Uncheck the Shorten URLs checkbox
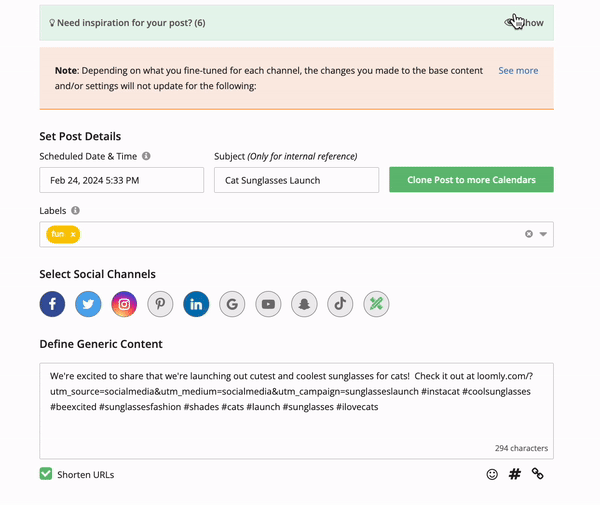 [x=46, y=474]
